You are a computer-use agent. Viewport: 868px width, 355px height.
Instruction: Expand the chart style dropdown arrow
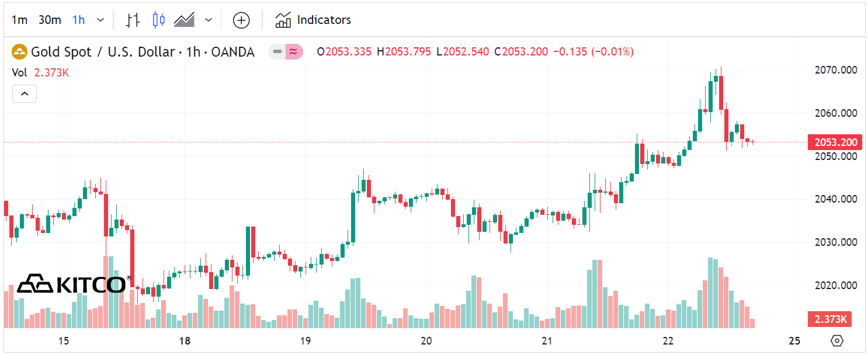(x=209, y=20)
